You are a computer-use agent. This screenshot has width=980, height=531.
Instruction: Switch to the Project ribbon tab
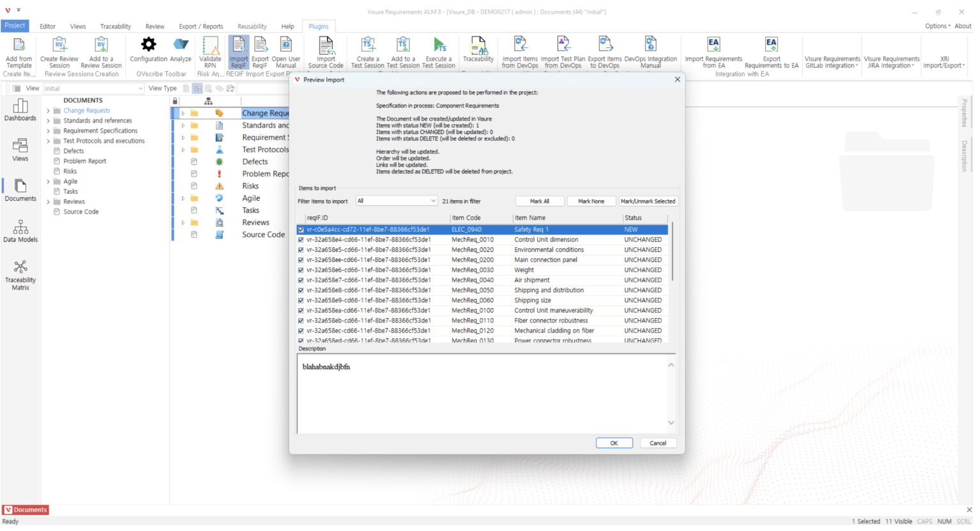point(15,26)
